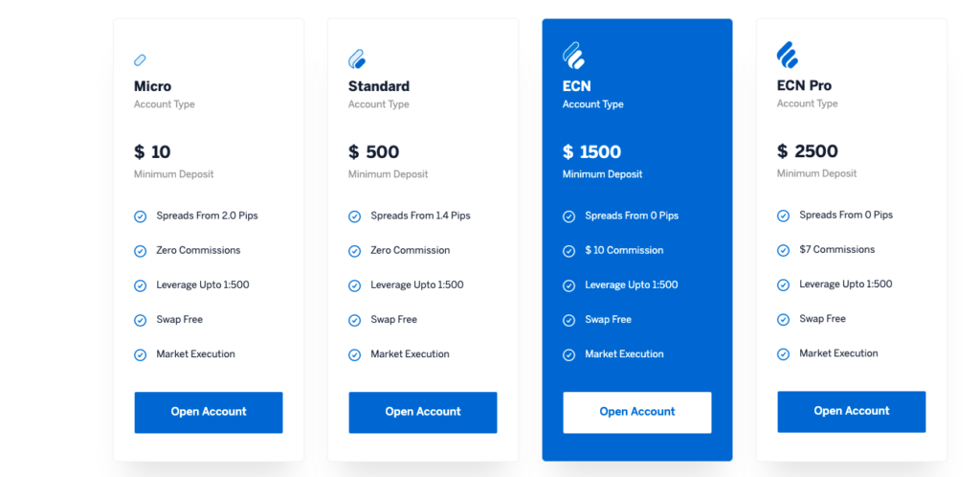Image resolution: width=980 pixels, height=477 pixels.
Task: Select the Micro account title
Action: pos(152,86)
